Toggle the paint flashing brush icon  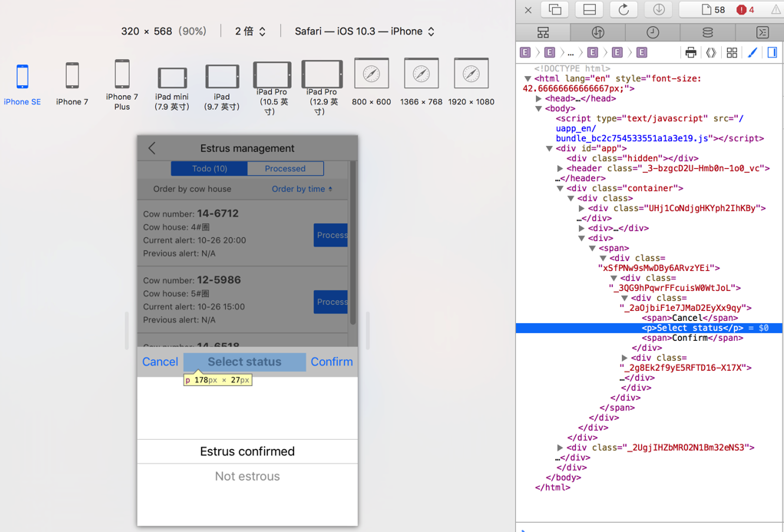point(753,52)
